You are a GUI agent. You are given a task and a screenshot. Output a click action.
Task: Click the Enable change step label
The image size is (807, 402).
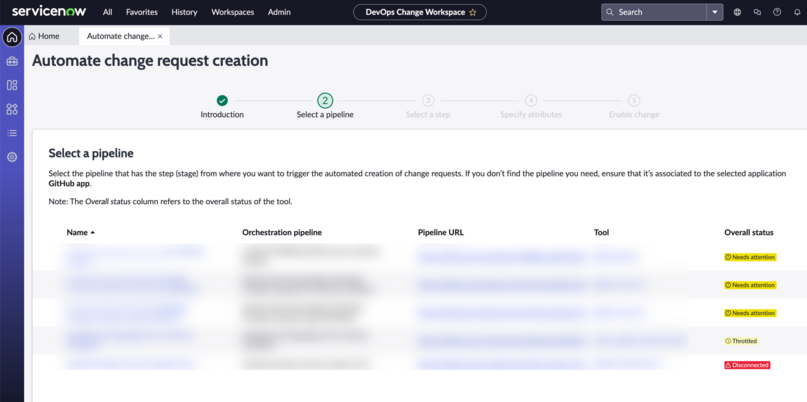click(634, 115)
